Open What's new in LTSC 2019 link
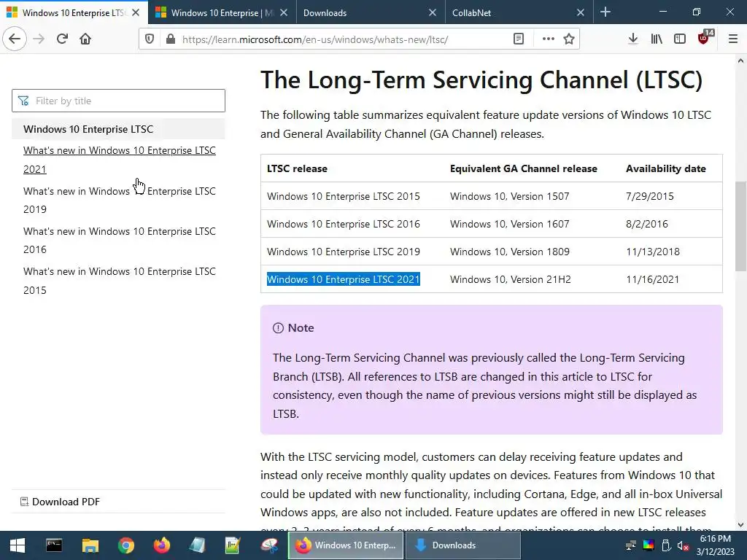Viewport: 747px width, 560px height. point(120,200)
